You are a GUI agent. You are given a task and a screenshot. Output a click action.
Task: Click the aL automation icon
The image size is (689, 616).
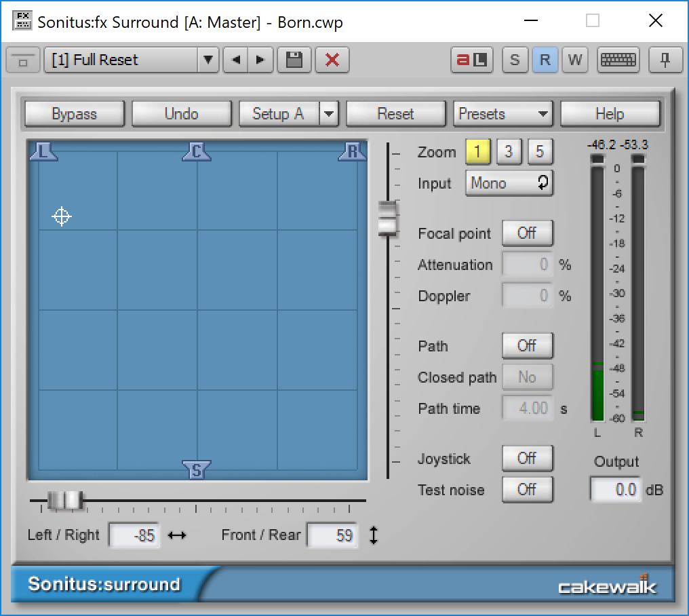(x=471, y=60)
